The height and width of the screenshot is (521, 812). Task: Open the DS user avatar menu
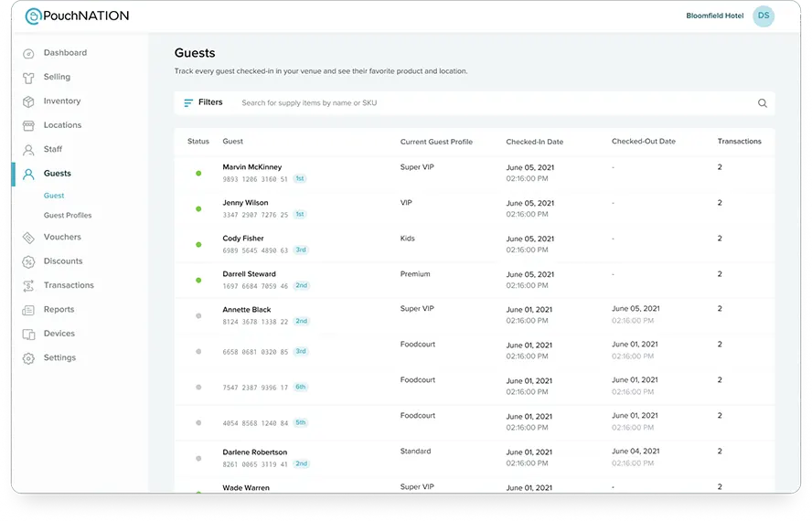click(x=763, y=16)
